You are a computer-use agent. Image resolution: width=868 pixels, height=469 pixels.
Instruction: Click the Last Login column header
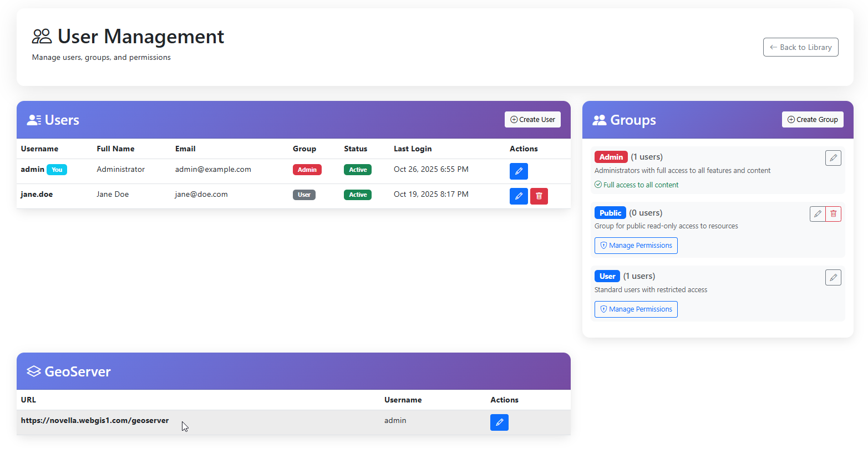[x=412, y=149]
